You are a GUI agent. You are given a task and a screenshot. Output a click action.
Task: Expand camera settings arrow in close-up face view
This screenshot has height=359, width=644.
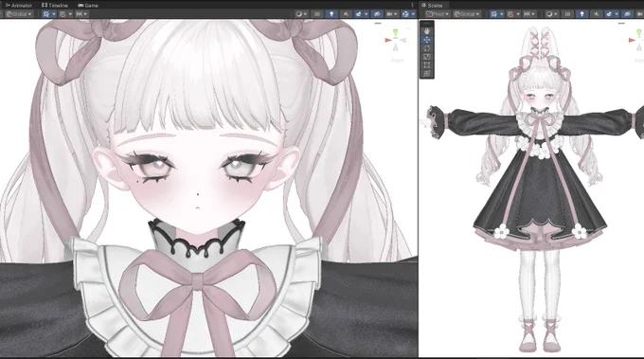396,14
